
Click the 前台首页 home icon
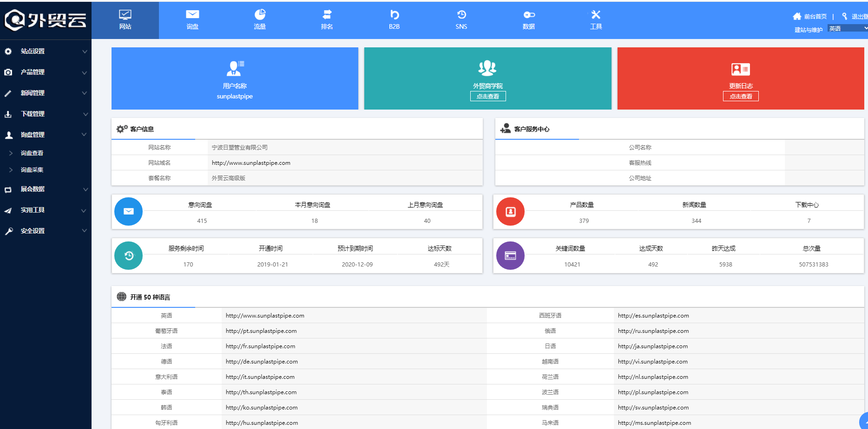pos(797,16)
